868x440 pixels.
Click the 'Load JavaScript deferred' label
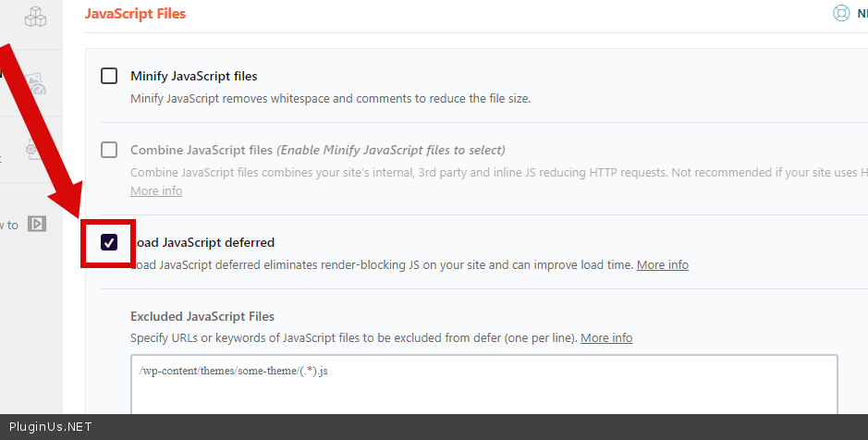(x=205, y=242)
